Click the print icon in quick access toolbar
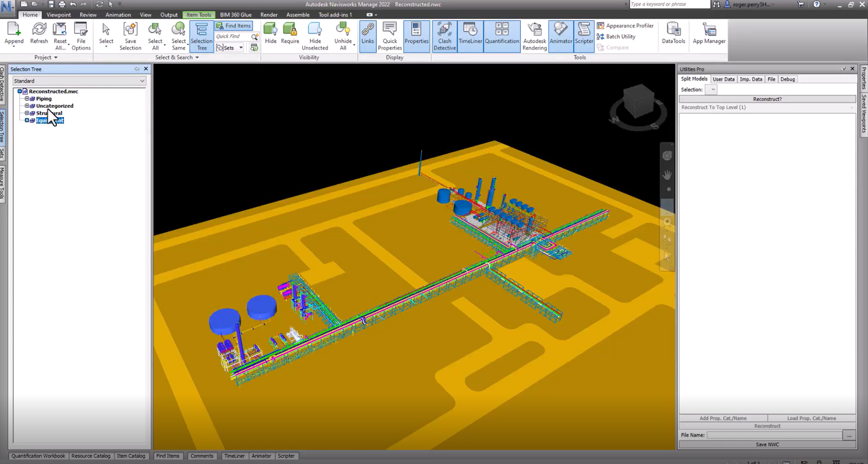The height and width of the screenshot is (464, 868). 62,4
